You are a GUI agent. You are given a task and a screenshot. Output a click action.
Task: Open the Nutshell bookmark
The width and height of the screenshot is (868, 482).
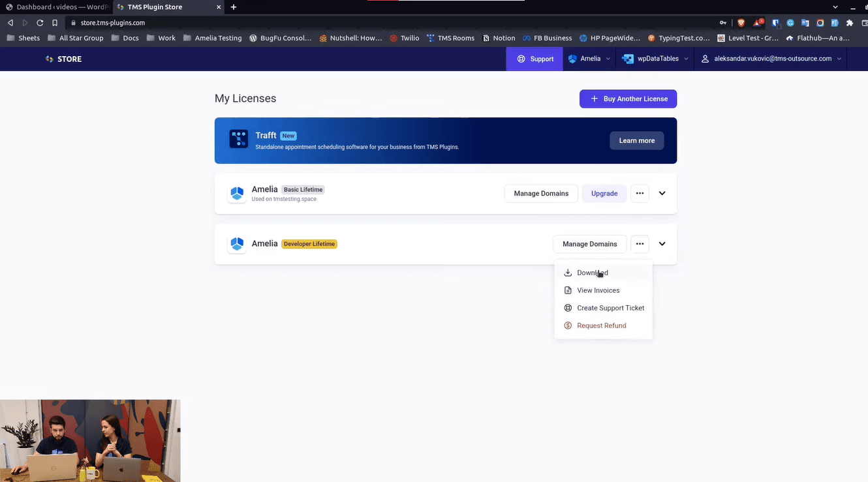click(x=350, y=38)
